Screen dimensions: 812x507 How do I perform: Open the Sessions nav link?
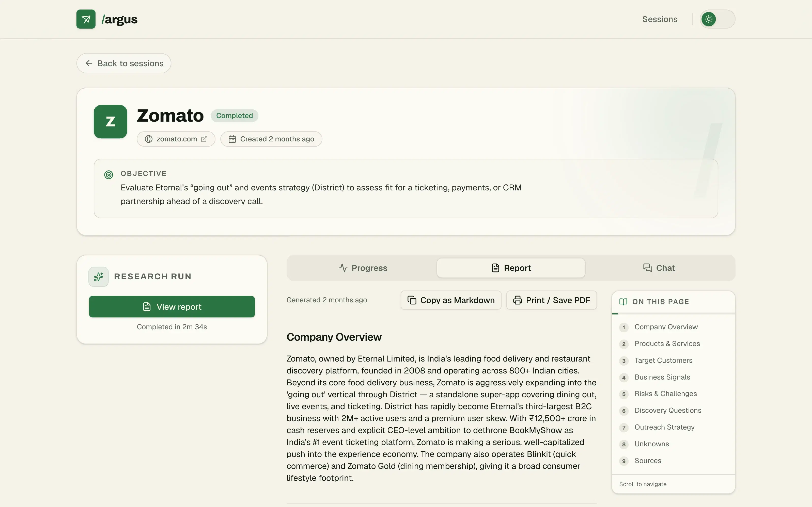point(660,19)
